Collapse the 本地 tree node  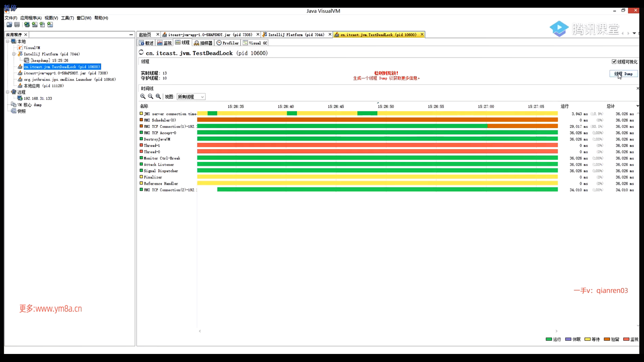point(7,41)
